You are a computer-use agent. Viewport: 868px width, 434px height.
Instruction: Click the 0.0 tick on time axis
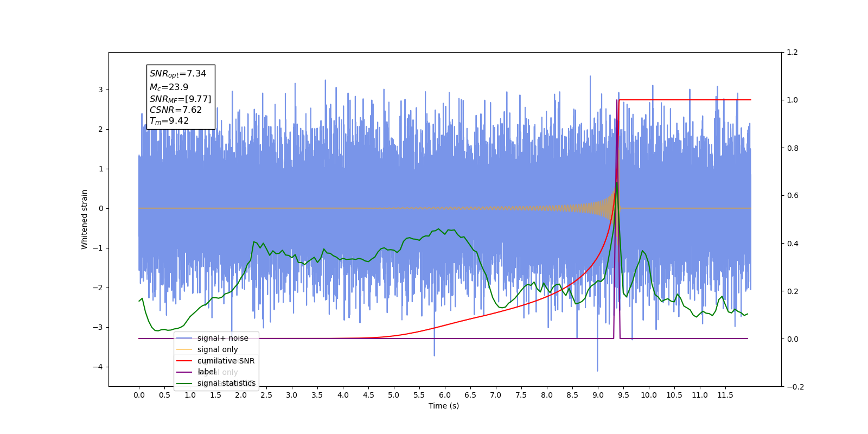[x=139, y=395]
